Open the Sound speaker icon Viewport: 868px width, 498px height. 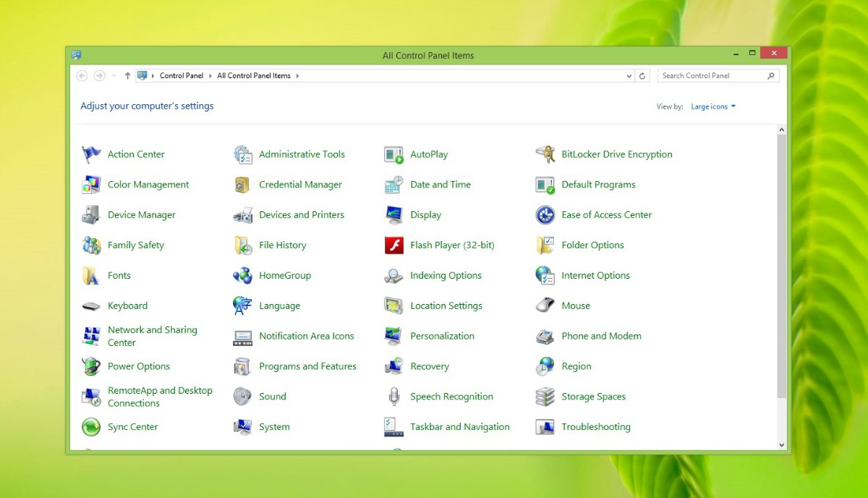pos(242,397)
